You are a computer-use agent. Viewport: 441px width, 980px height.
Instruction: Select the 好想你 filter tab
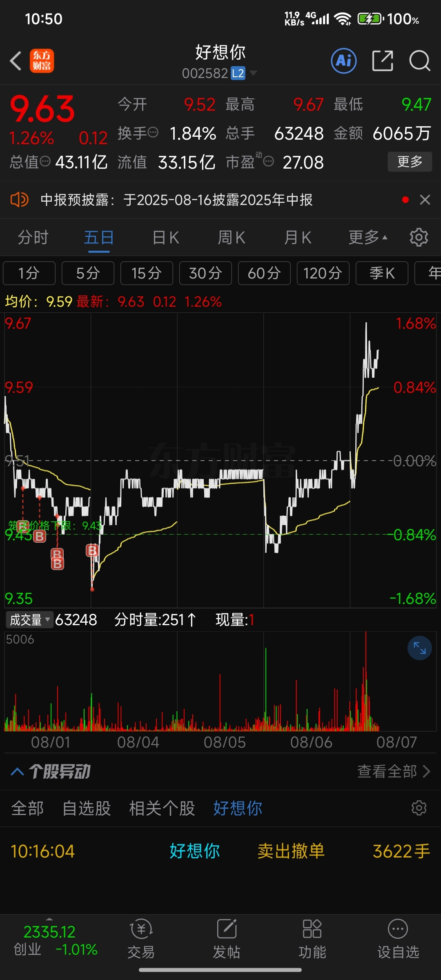click(238, 808)
